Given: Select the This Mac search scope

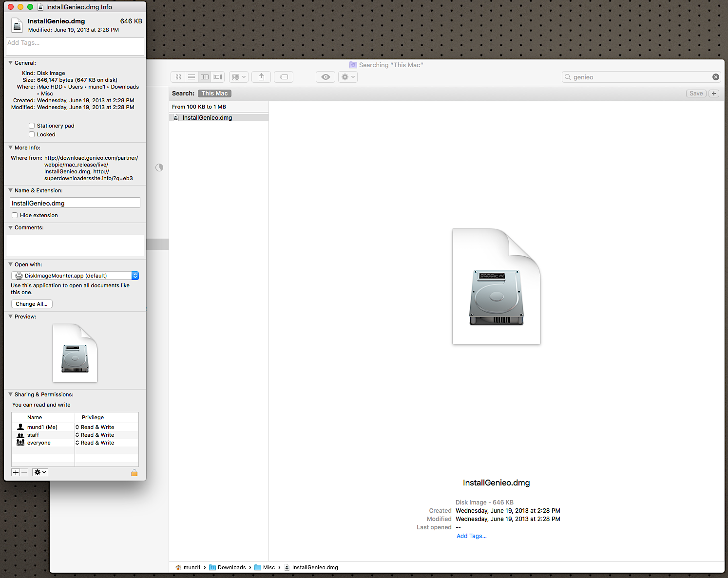Looking at the screenshot, I should pos(214,93).
